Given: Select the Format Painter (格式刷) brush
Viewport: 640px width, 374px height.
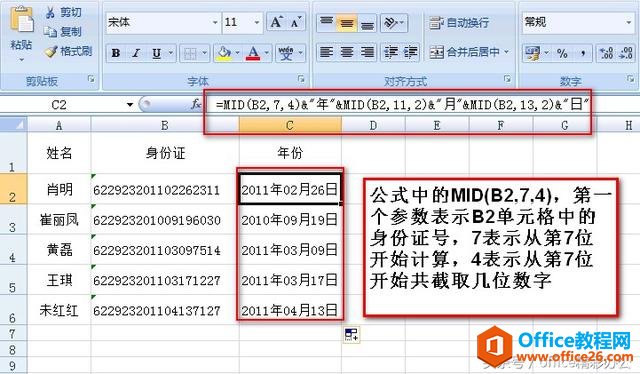Looking at the screenshot, I should click(51, 51).
